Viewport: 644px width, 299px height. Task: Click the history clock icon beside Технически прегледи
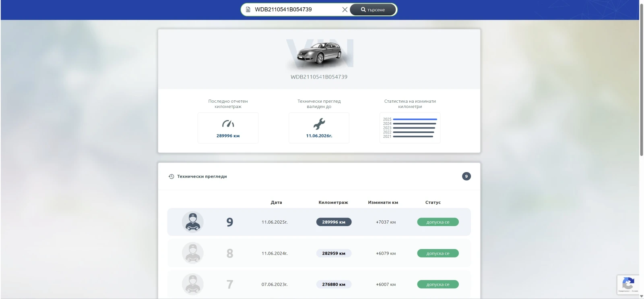pyautogui.click(x=171, y=176)
